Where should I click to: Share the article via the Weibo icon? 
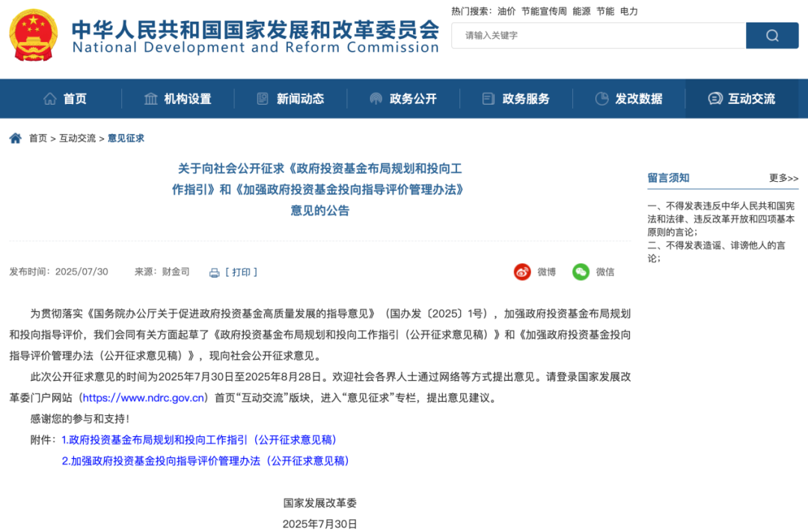pos(521,272)
